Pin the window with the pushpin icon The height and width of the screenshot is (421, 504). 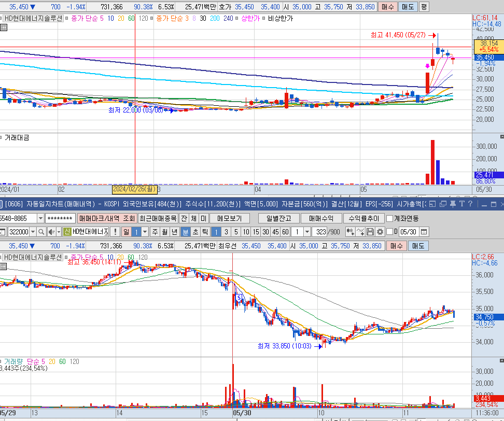click(x=453, y=204)
